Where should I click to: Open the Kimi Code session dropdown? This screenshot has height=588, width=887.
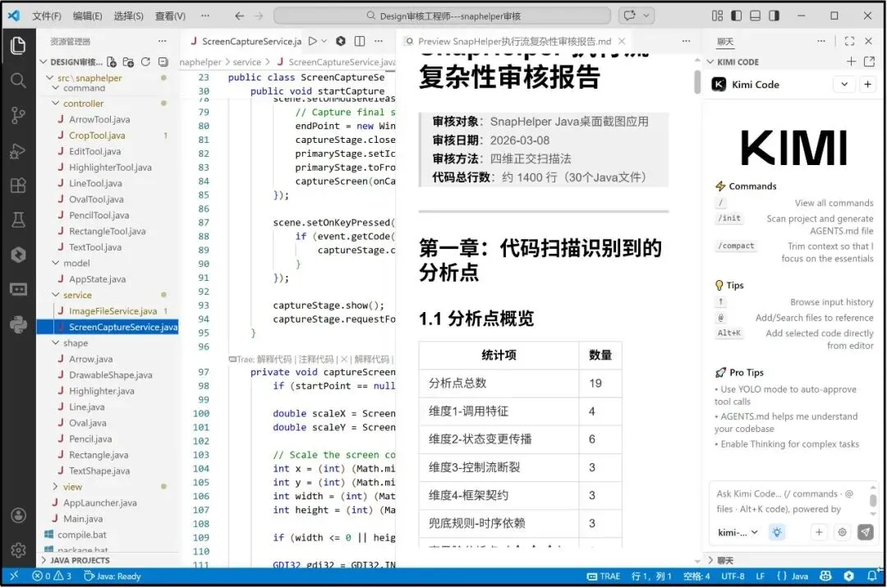(844, 85)
